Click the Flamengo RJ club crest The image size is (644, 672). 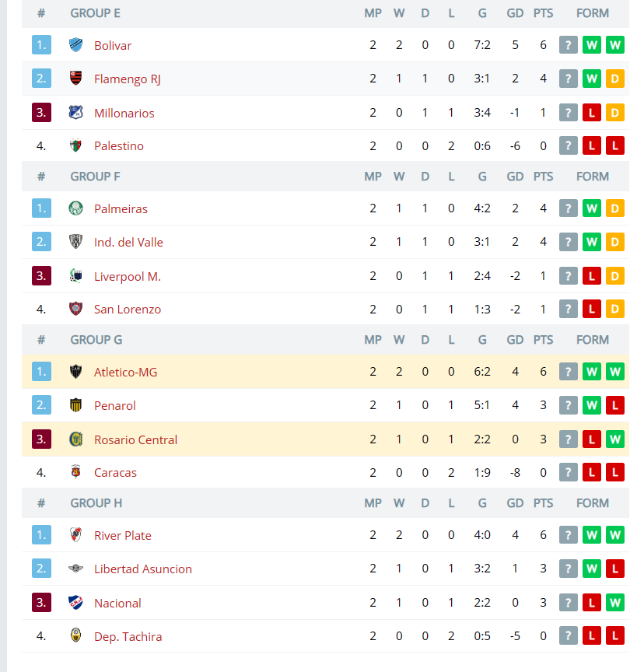point(76,78)
